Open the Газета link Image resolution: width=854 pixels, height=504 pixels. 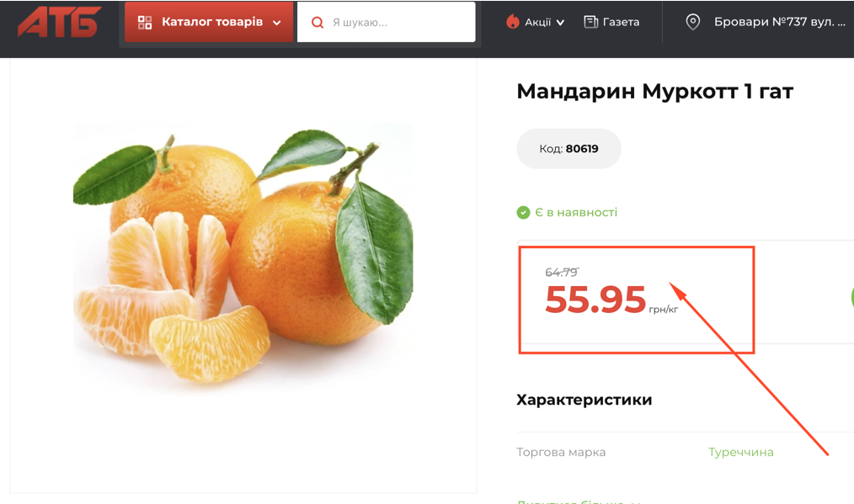(611, 22)
